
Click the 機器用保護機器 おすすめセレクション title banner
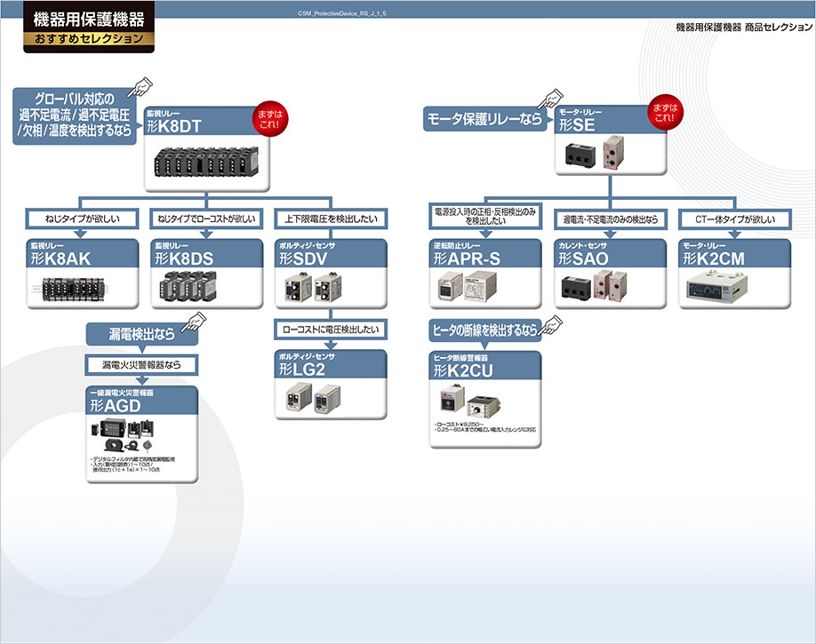coord(89,27)
